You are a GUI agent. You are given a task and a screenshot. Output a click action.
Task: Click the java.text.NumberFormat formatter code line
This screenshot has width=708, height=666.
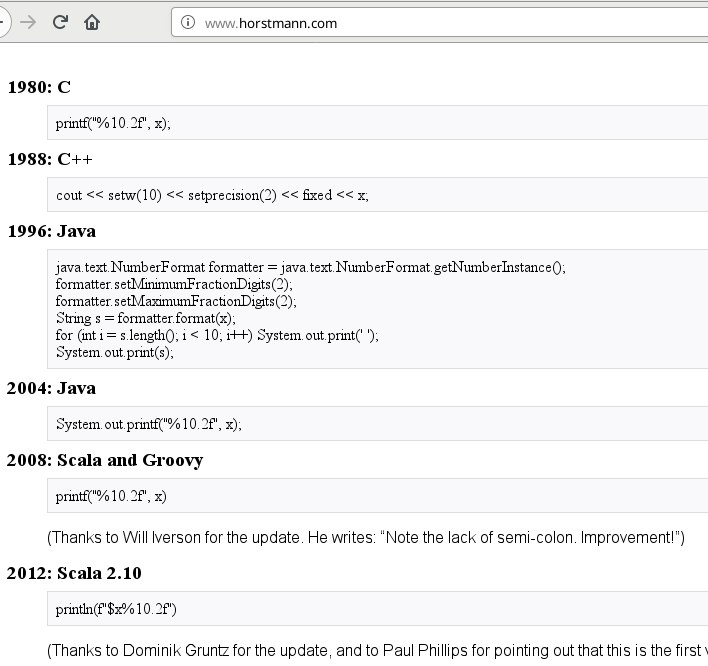click(311, 267)
